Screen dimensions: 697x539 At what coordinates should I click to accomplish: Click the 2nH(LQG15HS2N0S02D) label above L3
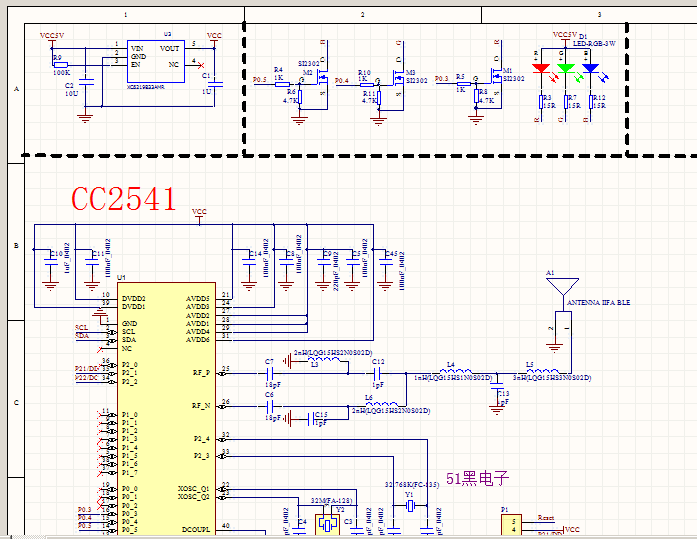click(333, 353)
